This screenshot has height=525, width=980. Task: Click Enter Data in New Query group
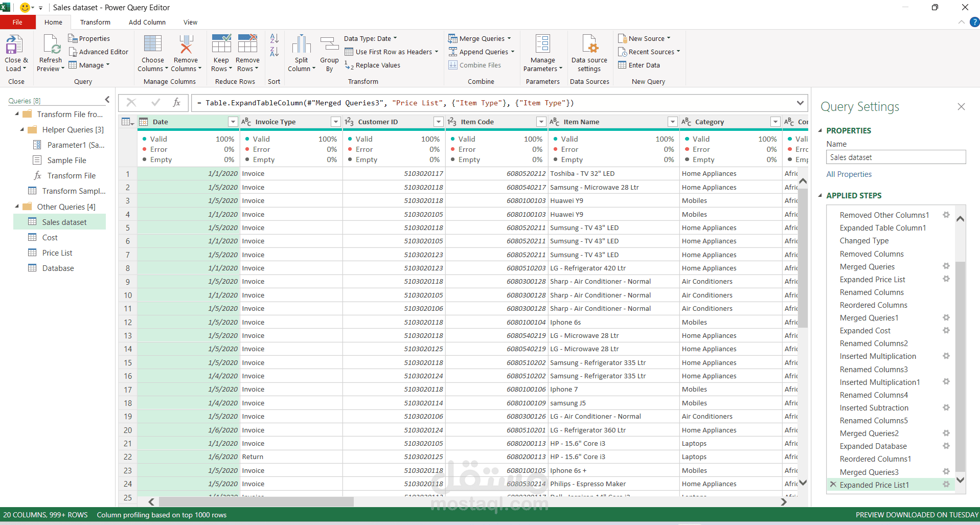pos(639,65)
